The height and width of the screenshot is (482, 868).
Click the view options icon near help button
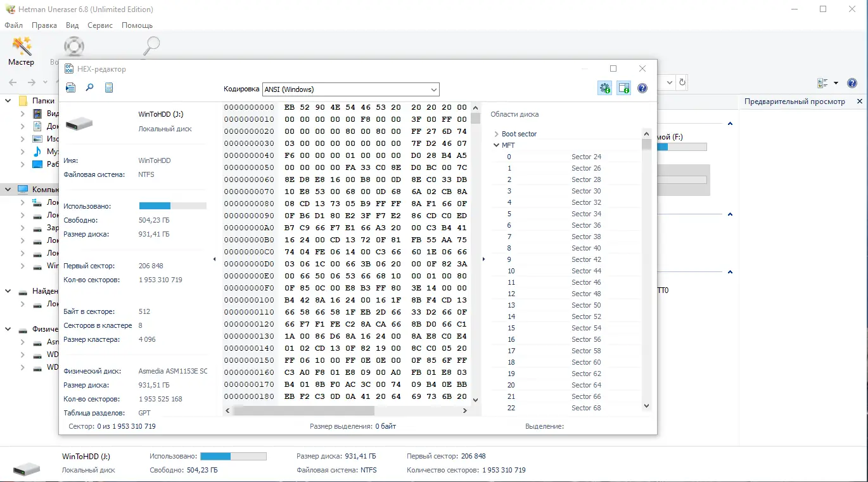[827, 83]
